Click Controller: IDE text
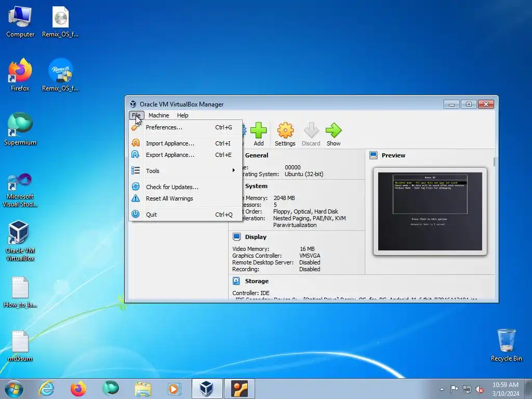 [x=251, y=293]
